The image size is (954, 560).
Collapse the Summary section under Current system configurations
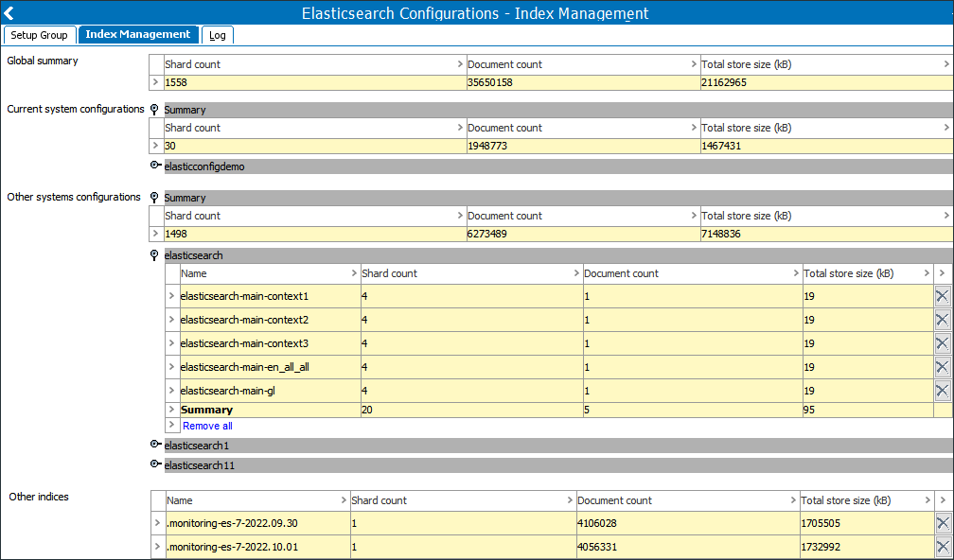click(x=154, y=110)
